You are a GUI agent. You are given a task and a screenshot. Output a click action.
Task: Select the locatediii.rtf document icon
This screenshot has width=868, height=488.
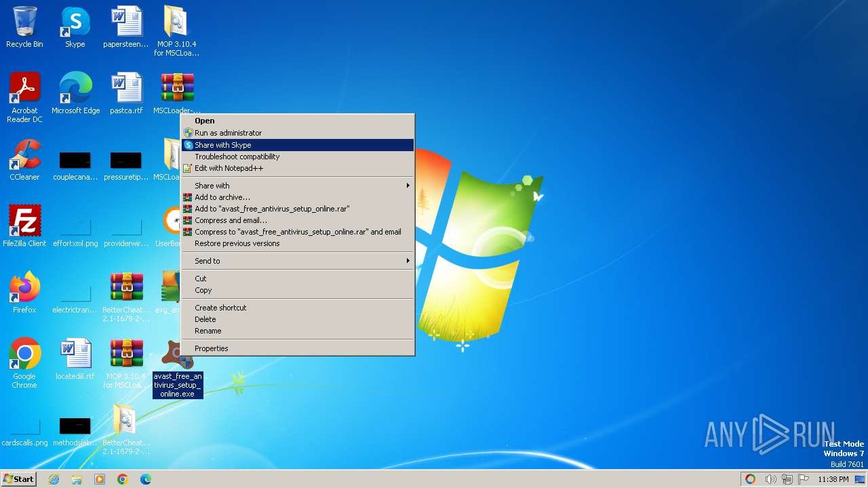[x=75, y=359]
